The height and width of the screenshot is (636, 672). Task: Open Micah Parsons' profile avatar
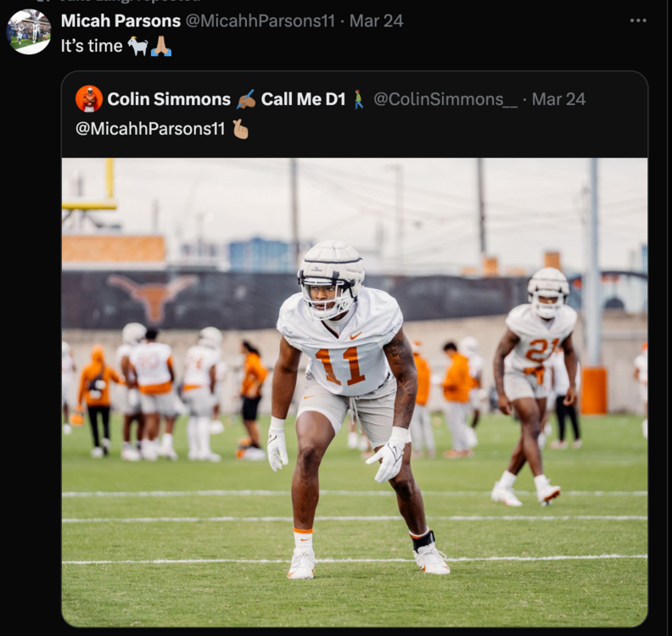coord(29,32)
